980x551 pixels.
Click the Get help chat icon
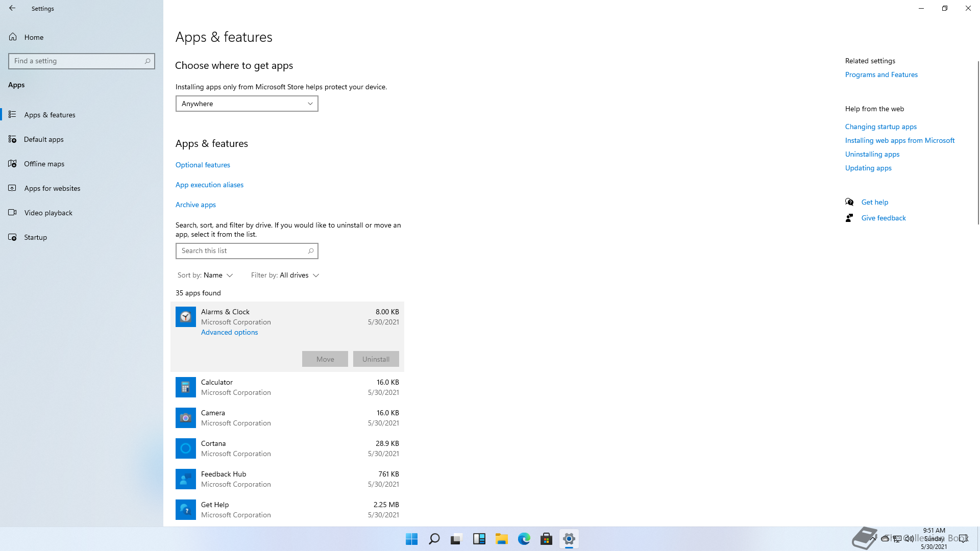(849, 202)
